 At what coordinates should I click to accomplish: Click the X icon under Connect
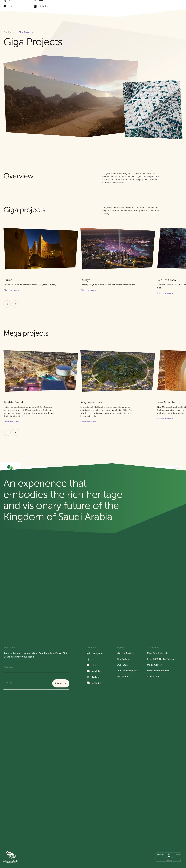pyautogui.click(x=88, y=659)
